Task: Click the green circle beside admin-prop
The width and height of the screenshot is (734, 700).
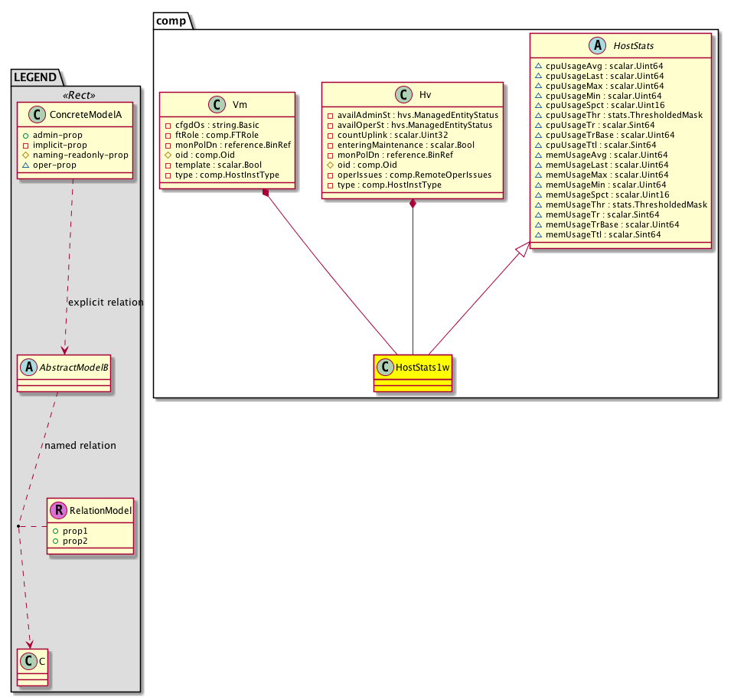Action: pyautogui.click(x=25, y=135)
